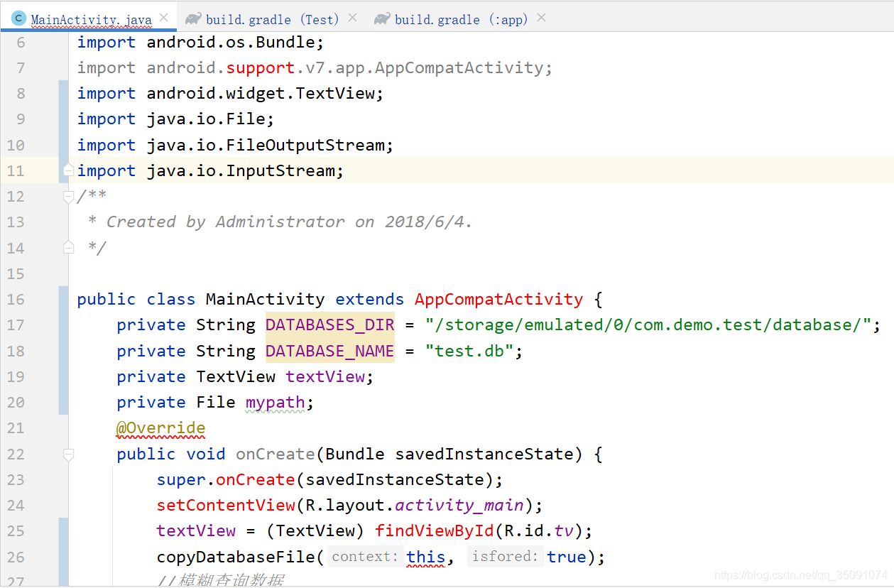Click 'onCreate' method name on line 22
Viewport: 894px width, 588px height.
coord(276,454)
